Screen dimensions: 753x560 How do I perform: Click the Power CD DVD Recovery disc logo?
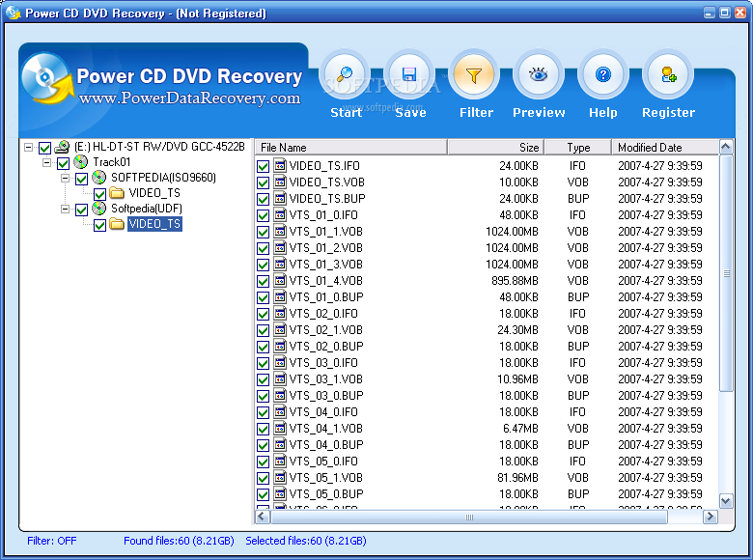point(47,78)
